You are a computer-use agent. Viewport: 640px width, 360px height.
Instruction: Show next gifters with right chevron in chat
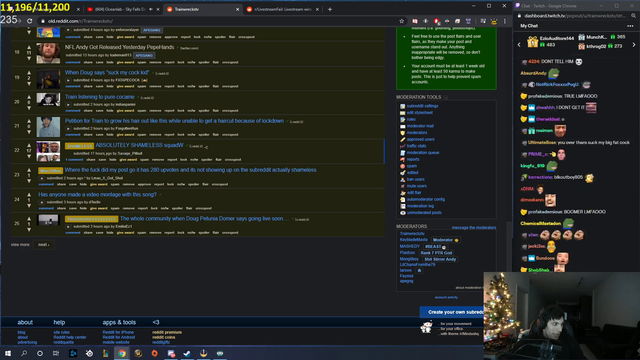pos(634,44)
